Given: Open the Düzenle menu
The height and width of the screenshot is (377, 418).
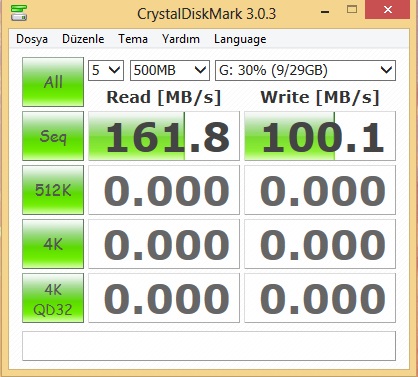Looking at the screenshot, I should coord(83,39).
